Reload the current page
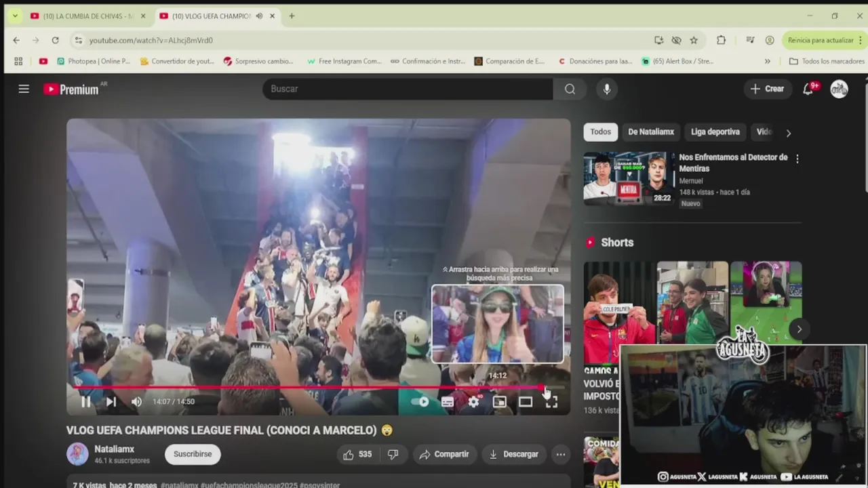This screenshot has width=868, height=488. (56, 41)
